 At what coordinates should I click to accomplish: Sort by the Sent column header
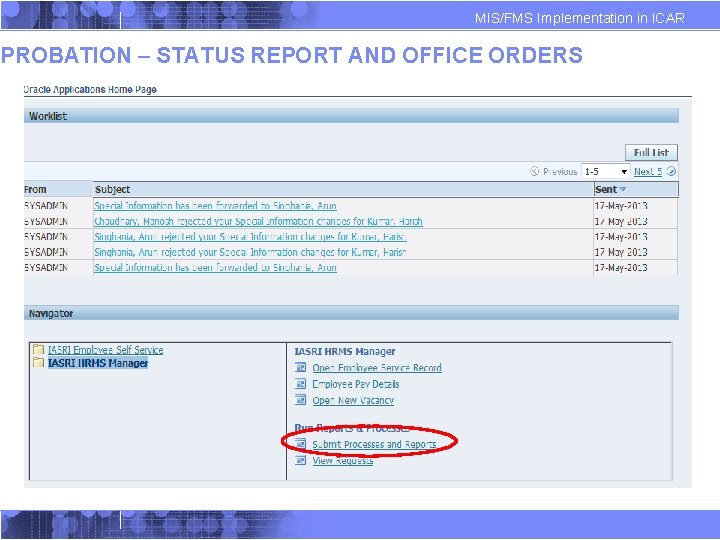pyautogui.click(x=606, y=189)
